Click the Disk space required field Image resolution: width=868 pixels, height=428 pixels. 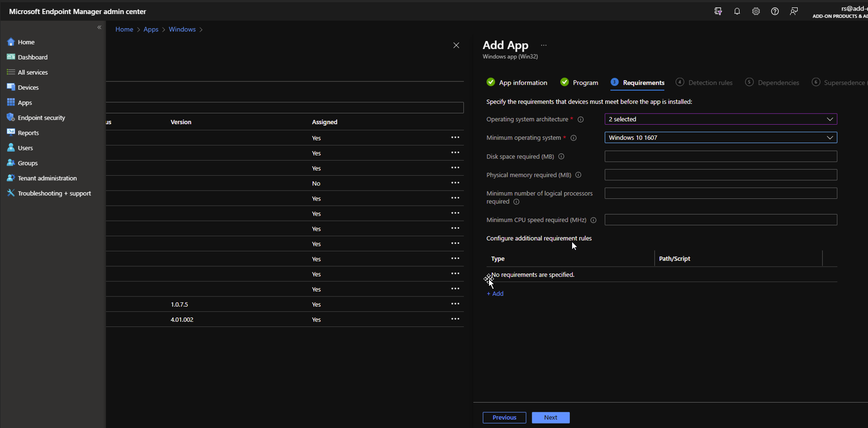pyautogui.click(x=721, y=156)
